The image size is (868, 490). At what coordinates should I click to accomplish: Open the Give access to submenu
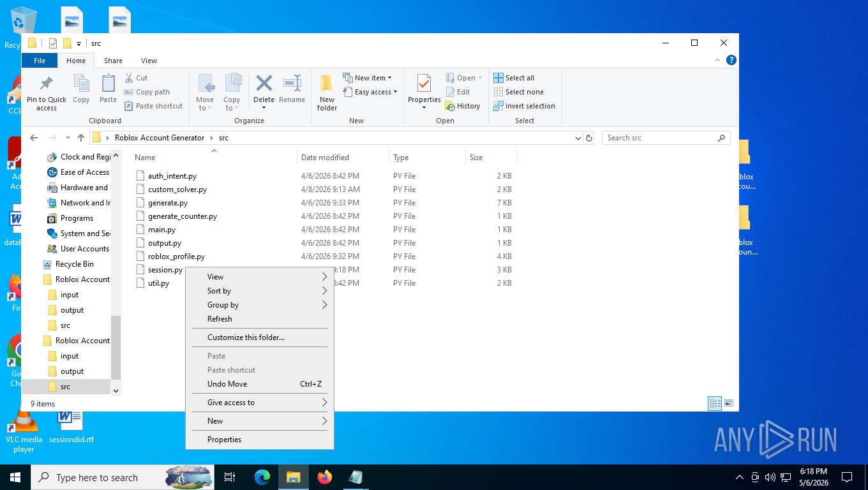[260, 403]
